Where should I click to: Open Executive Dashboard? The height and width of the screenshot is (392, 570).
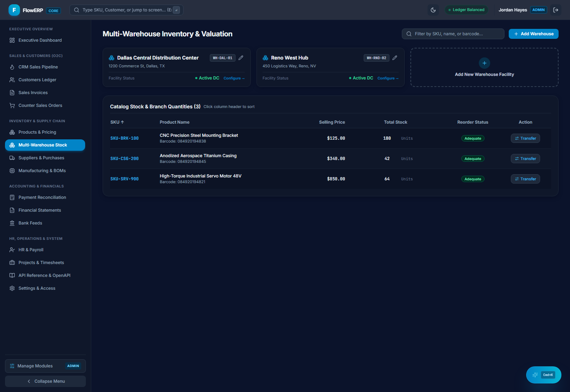[x=45, y=40]
